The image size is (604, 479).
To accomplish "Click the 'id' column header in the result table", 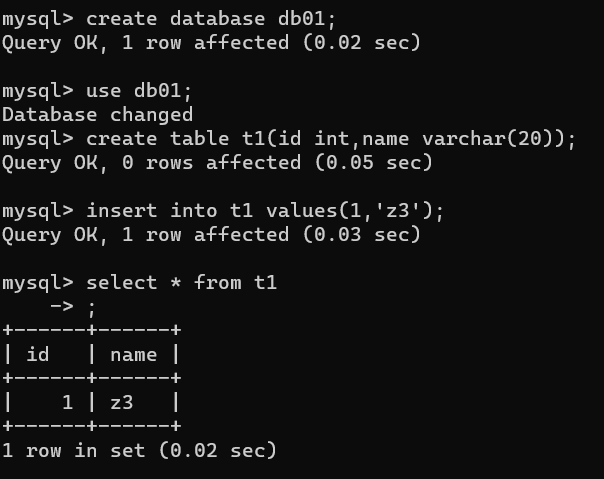I will [38, 355].
